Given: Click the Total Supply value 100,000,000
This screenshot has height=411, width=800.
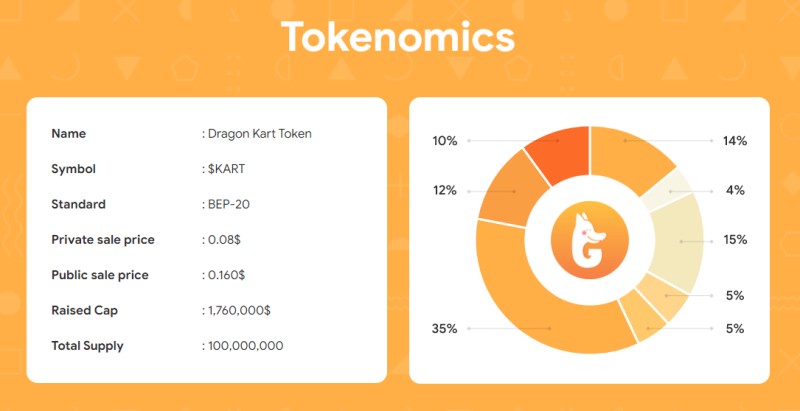Looking at the screenshot, I should 245,346.
